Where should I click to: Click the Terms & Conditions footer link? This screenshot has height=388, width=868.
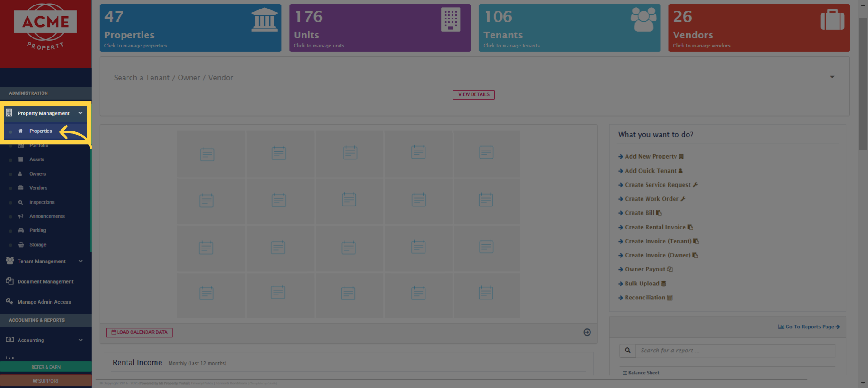point(231,383)
